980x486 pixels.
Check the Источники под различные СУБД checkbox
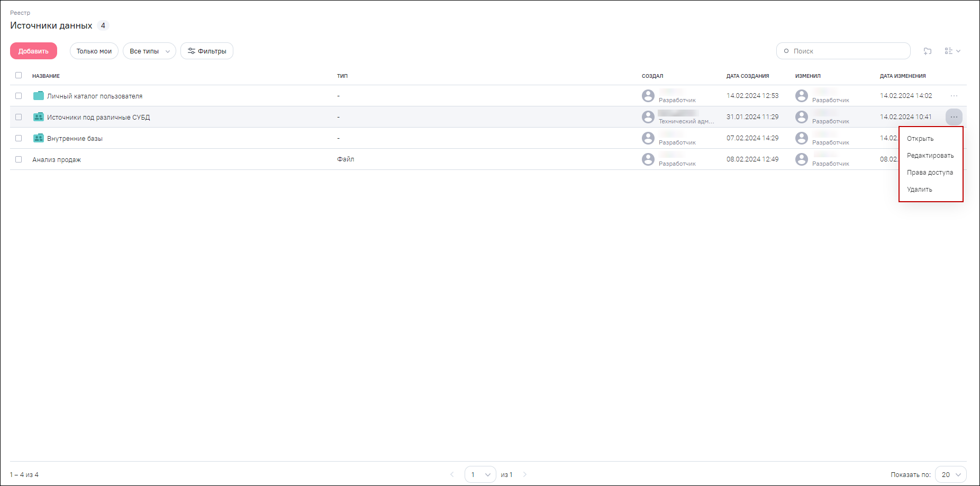click(19, 117)
